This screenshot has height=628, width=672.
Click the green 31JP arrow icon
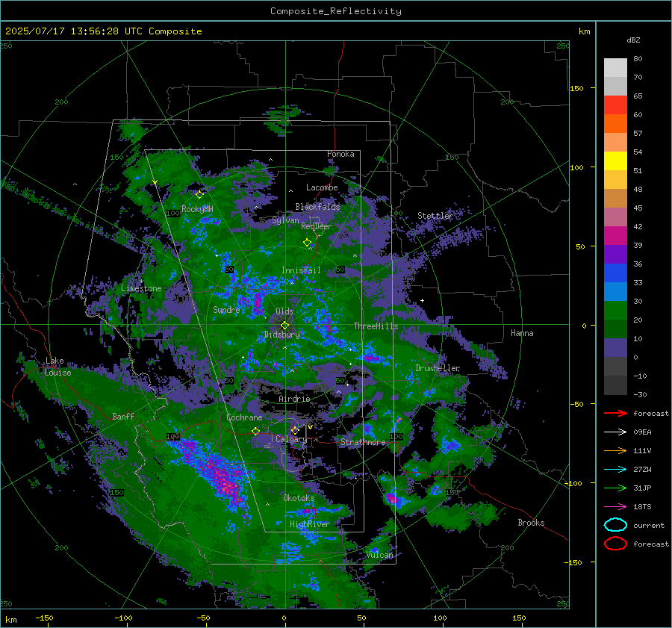click(615, 488)
